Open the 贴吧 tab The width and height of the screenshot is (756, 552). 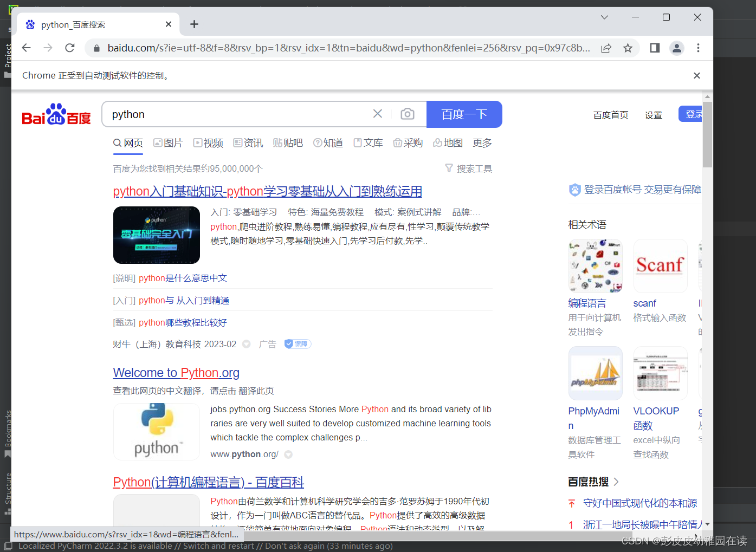pos(288,143)
